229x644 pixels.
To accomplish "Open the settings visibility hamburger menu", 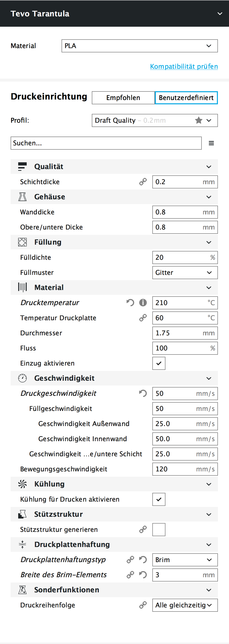I will point(211,143).
